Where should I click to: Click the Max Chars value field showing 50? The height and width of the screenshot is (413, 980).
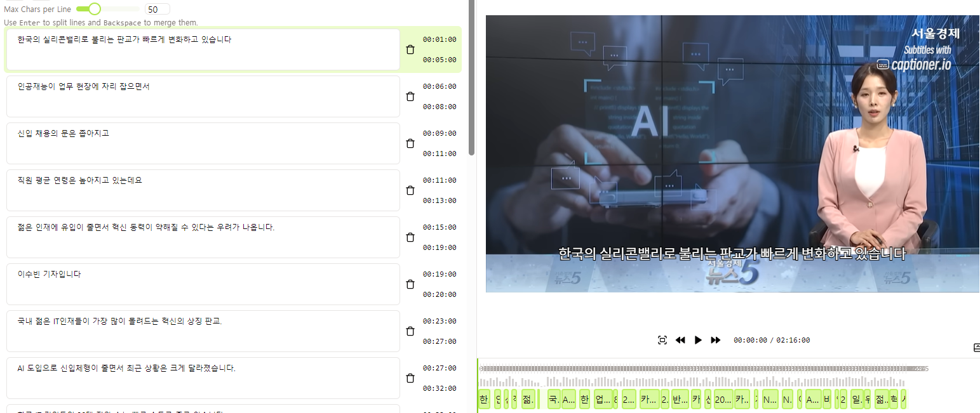pos(157,10)
